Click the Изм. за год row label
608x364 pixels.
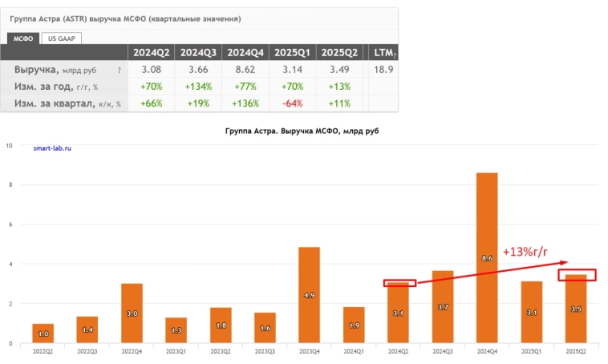pyautogui.click(x=56, y=87)
